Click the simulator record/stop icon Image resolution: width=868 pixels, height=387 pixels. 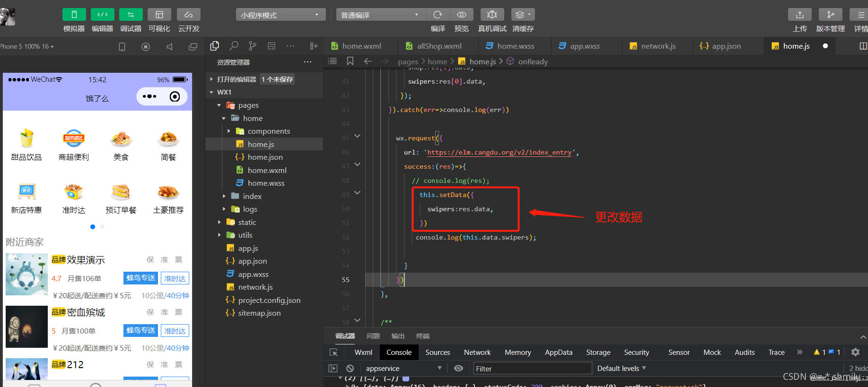pyautogui.click(x=146, y=46)
